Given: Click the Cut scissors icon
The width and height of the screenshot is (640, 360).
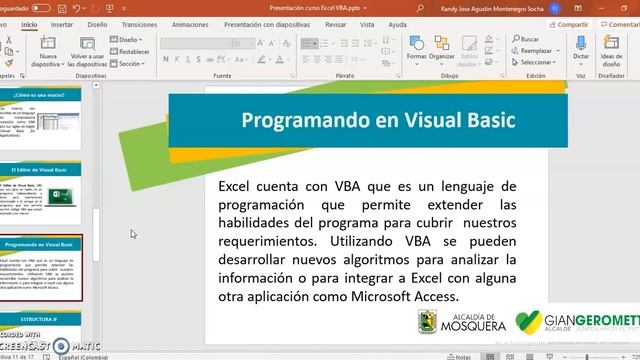Looking at the screenshot, I should coord(9,40).
